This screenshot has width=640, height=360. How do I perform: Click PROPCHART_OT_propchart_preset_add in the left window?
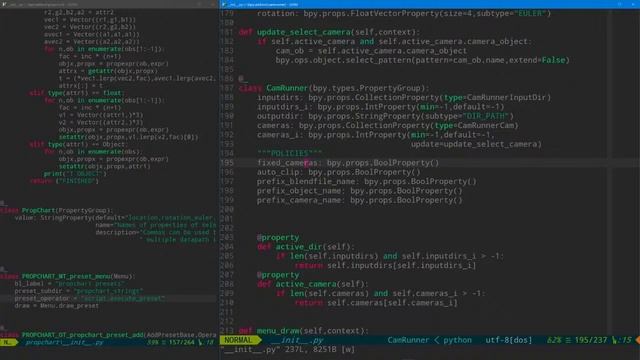pos(82,335)
